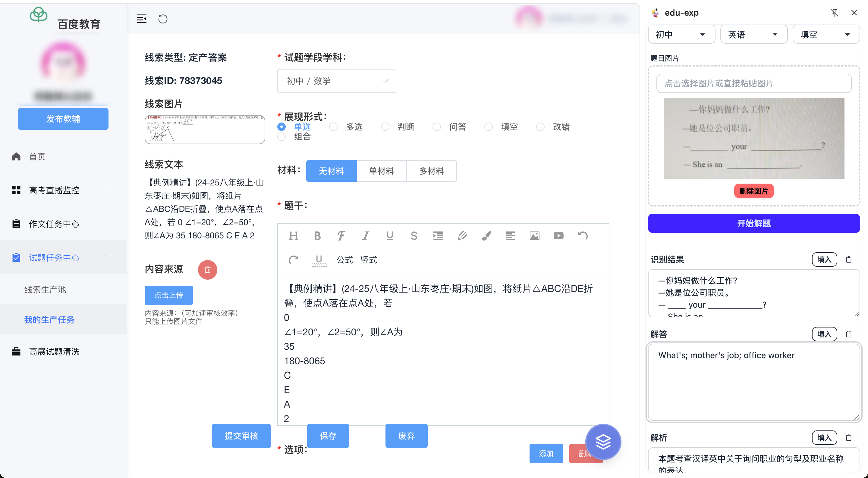Submit for review via 提交审核
This screenshot has height=478, width=868.
point(241,436)
